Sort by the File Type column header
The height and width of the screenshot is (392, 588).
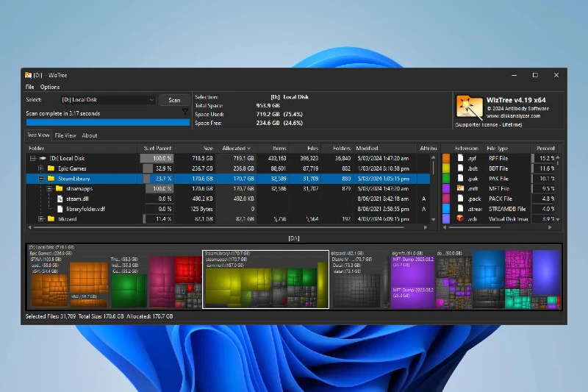[507, 148]
